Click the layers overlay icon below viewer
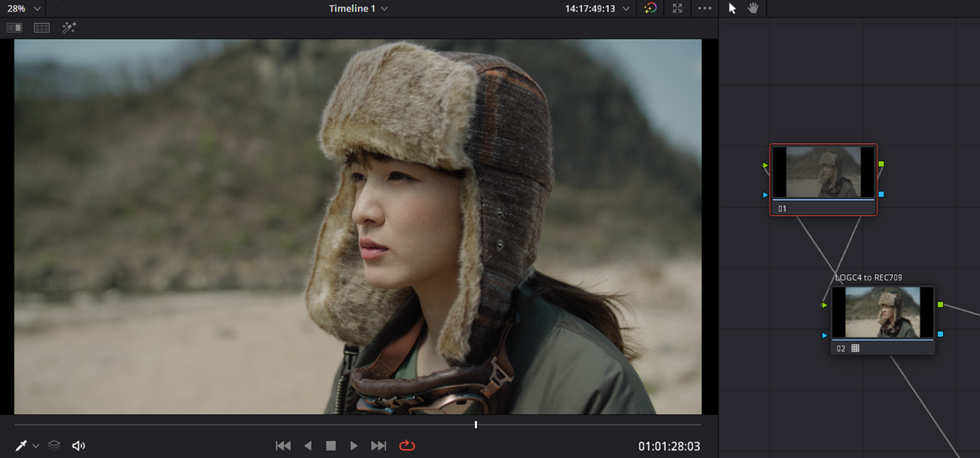Screen dimensions: 980x458 click(54, 445)
